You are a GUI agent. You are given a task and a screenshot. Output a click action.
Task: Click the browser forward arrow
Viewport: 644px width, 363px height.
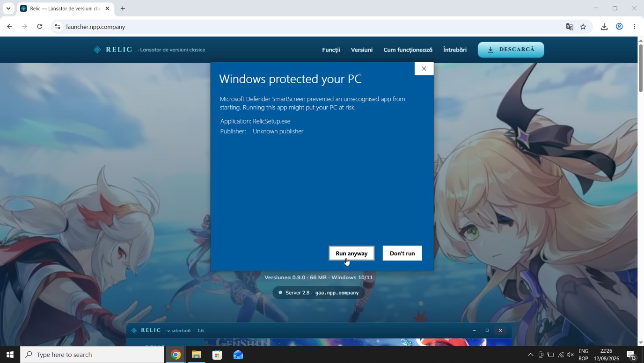tap(24, 27)
